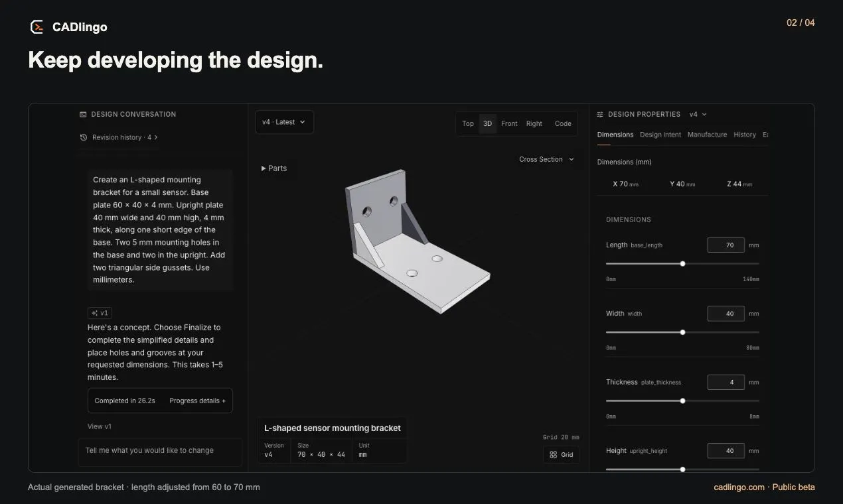Viewport: 843px width, 504px height.
Task: Click the Thickness plate_thickness slider handle
Action: click(682, 401)
